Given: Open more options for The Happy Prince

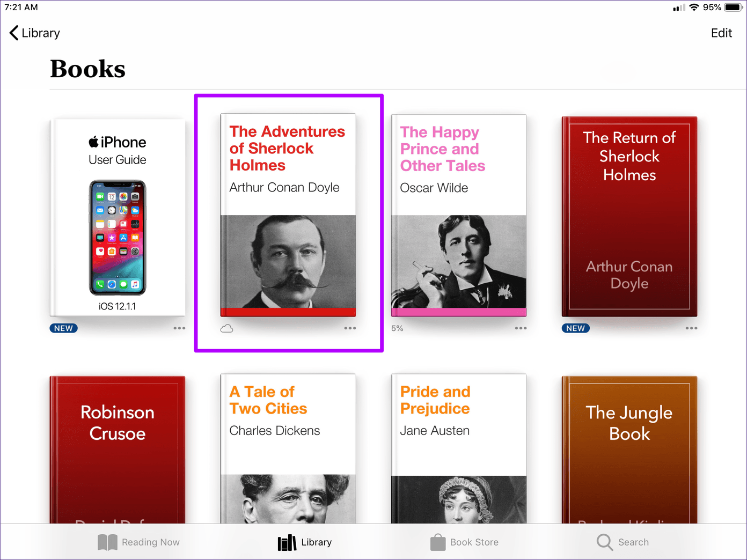Looking at the screenshot, I should [521, 328].
